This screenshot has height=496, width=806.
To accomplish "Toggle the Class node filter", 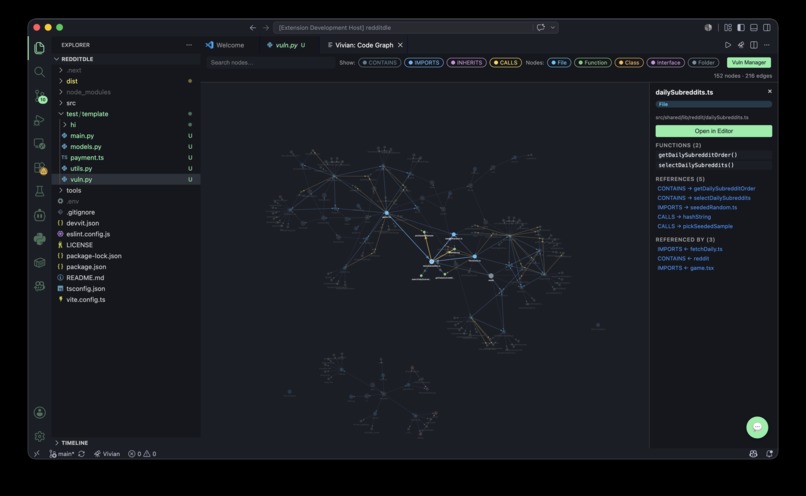I will tap(629, 63).
